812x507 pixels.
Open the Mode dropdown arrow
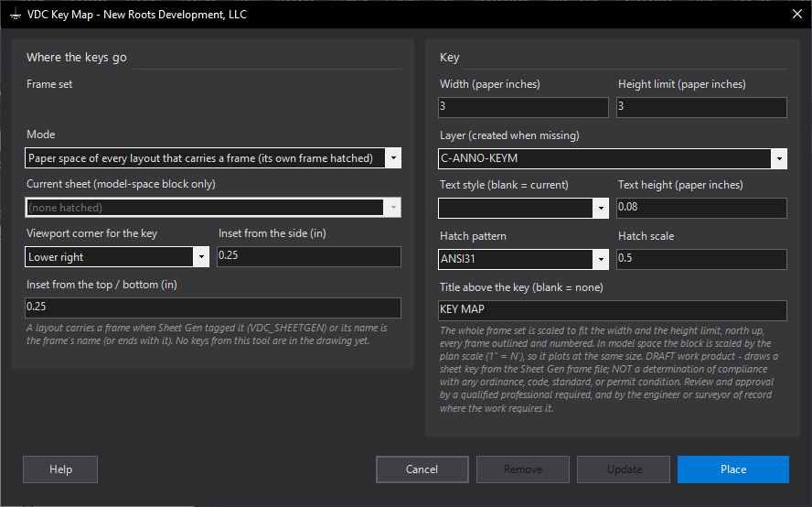tap(393, 158)
